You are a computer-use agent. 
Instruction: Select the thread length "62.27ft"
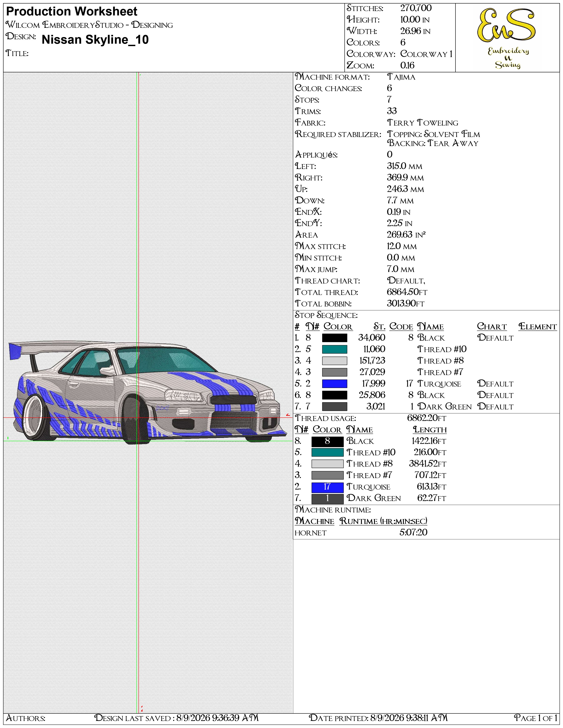click(x=432, y=498)
